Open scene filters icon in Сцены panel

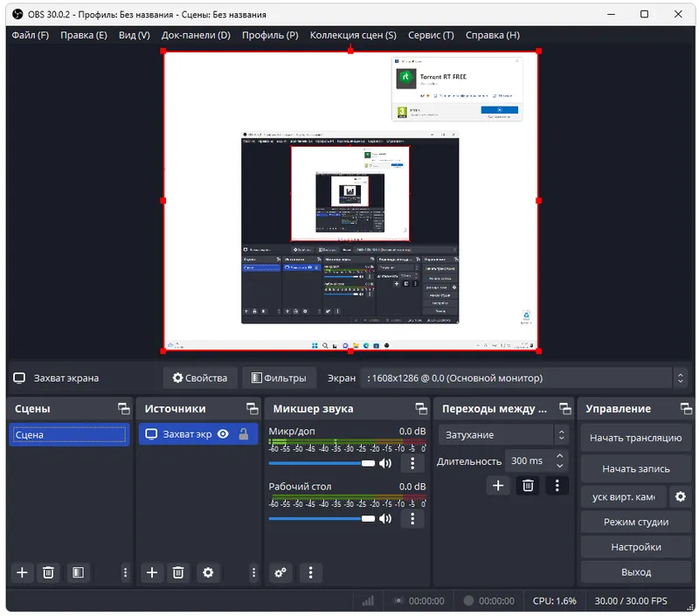[78, 572]
